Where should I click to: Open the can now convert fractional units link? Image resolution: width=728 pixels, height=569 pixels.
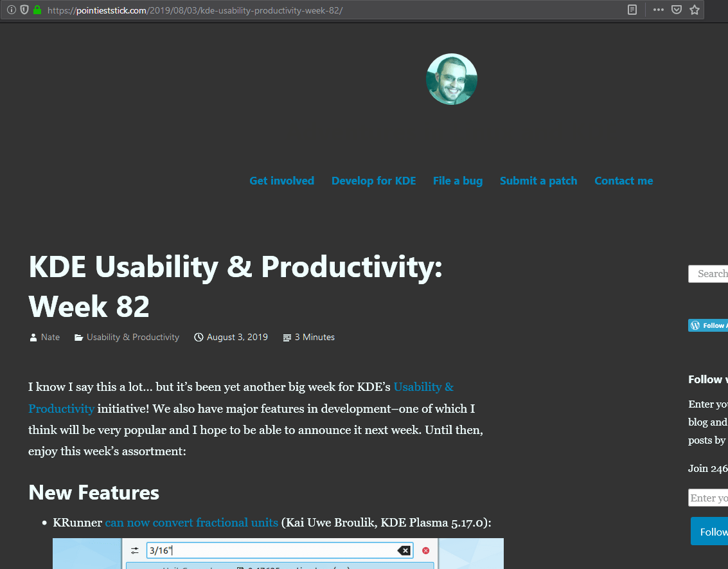coord(191,523)
